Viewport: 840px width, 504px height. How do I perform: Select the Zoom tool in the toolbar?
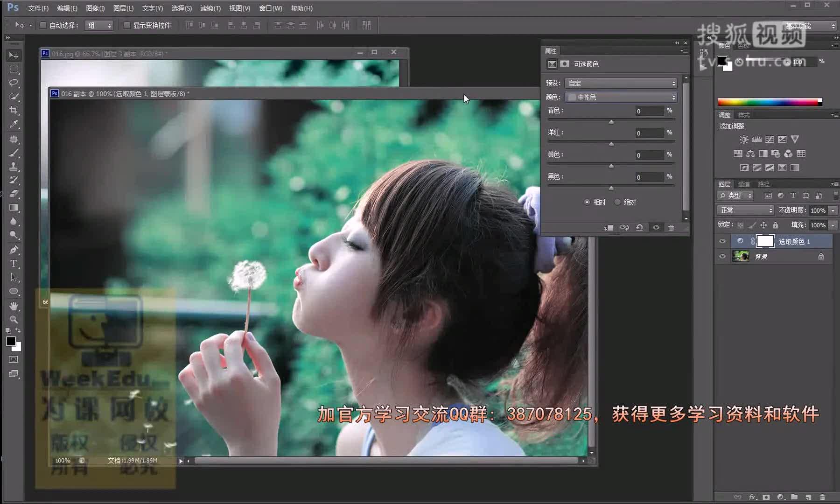pos(14,319)
